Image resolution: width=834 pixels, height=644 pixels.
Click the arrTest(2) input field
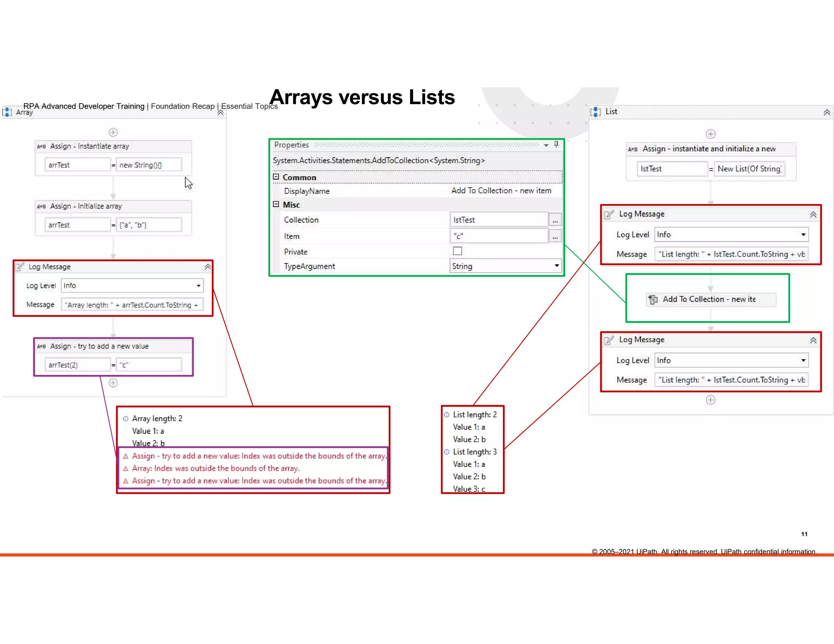pyautogui.click(x=77, y=365)
